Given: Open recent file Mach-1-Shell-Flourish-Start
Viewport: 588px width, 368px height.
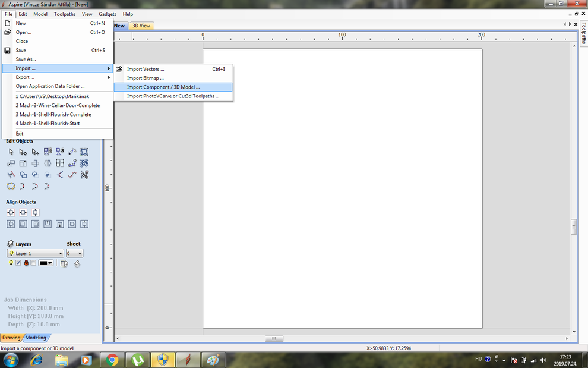Looking at the screenshot, I should [58, 124].
